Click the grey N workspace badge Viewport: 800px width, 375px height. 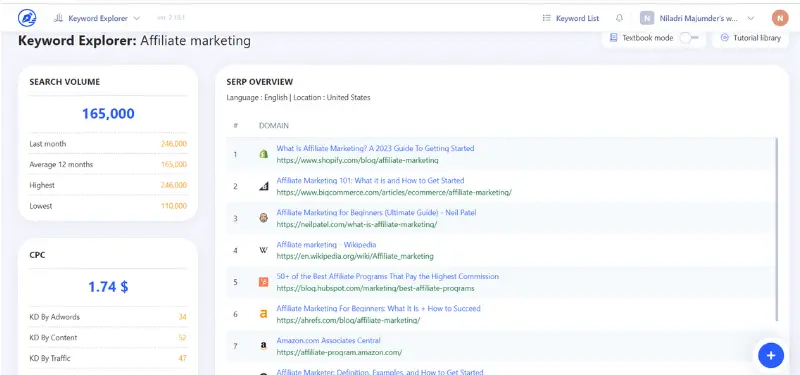[x=647, y=18]
